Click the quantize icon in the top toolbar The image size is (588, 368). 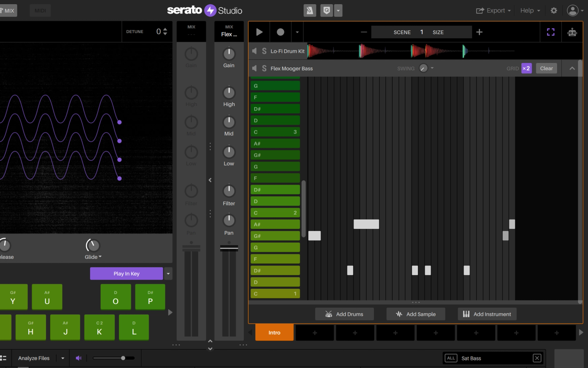tap(327, 10)
